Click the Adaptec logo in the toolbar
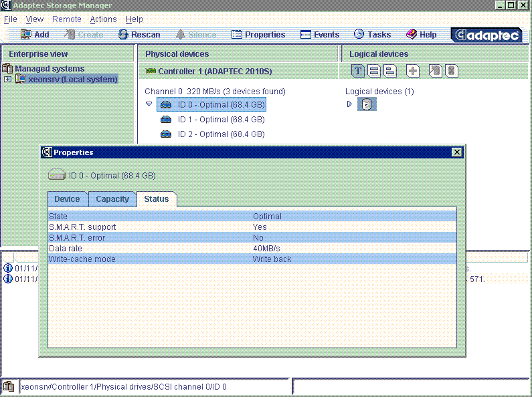The image size is (532, 397). click(x=487, y=35)
